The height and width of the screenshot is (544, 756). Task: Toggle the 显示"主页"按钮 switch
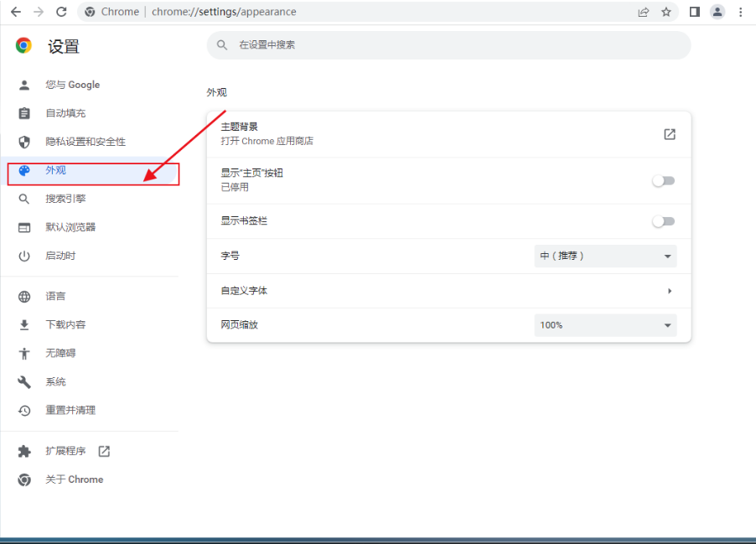(x=664, y=181)
